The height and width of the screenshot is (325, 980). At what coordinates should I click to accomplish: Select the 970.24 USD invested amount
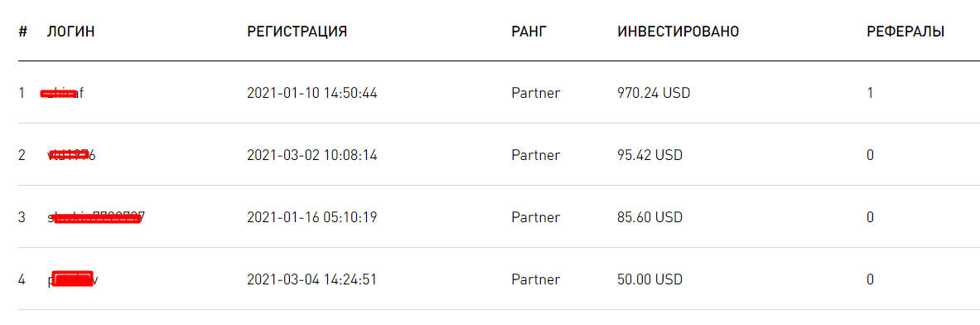[654, 93]
